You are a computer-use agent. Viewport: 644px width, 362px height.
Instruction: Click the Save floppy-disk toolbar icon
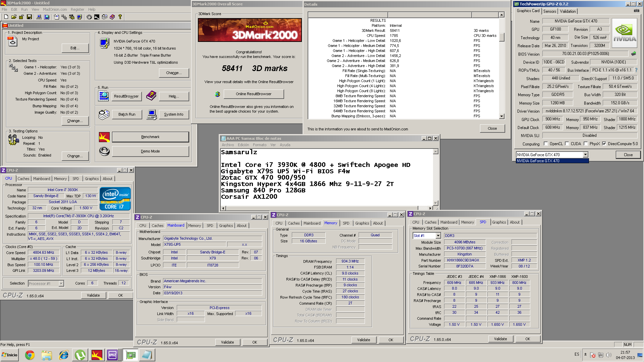coord(29,17)
